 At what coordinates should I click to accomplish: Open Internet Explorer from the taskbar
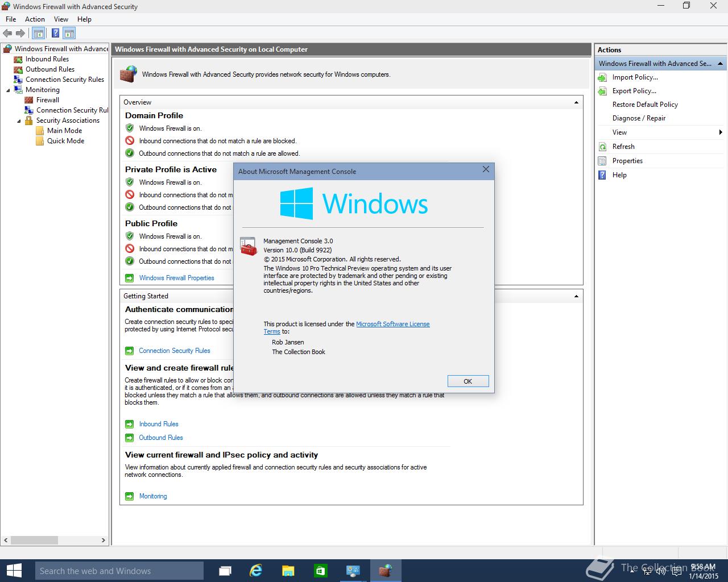click(257, 571)
